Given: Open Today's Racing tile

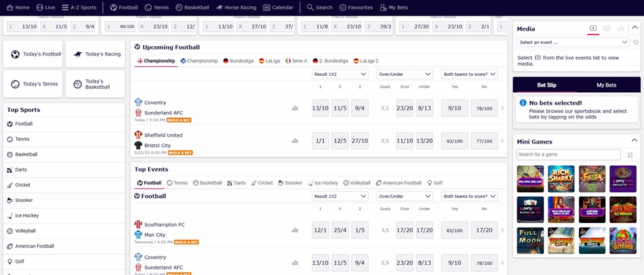Looking at the screenshot, I should [x=96, y=54].
